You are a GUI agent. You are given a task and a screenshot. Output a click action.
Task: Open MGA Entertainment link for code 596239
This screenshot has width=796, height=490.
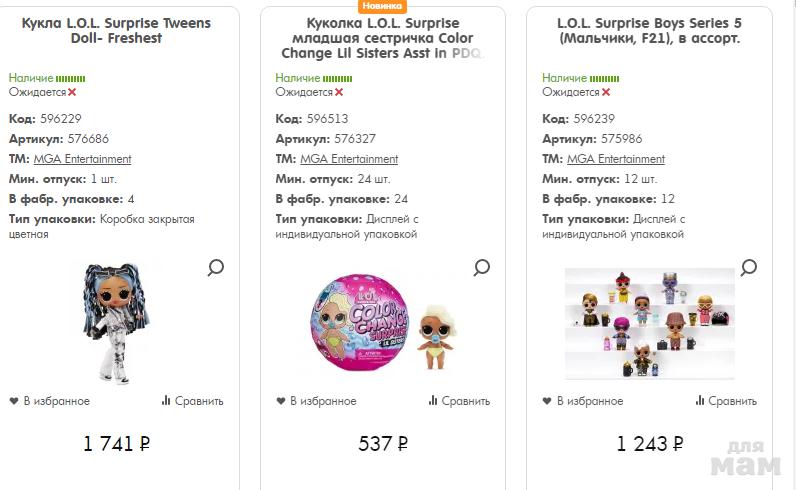[x=615, y=159]
